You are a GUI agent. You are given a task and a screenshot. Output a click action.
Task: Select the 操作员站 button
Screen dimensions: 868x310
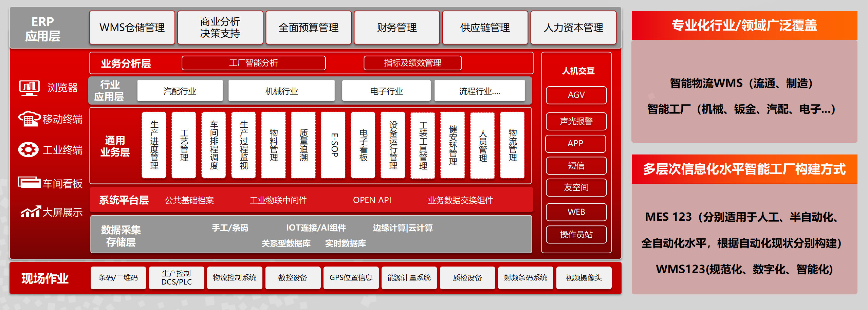coord(576,234)
